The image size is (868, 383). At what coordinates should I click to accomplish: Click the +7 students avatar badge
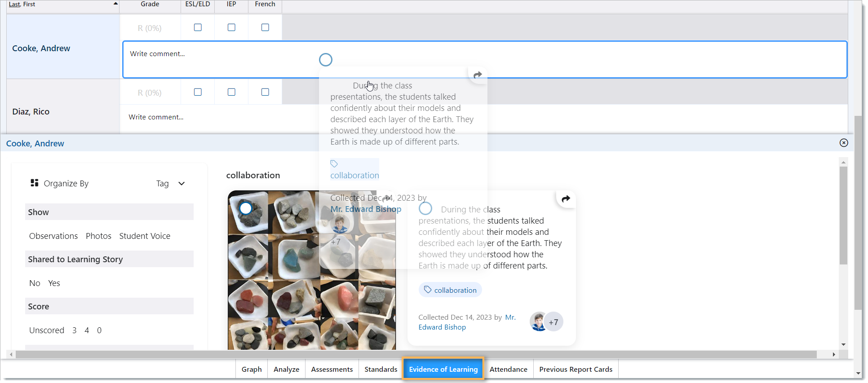pyautogui.click(x=554, y=322)
